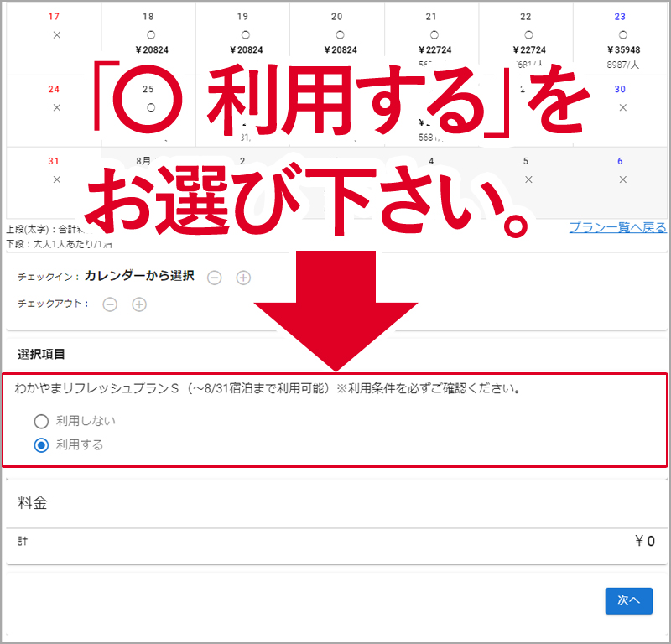Select the 利用する radio button

tap(41, 445)
